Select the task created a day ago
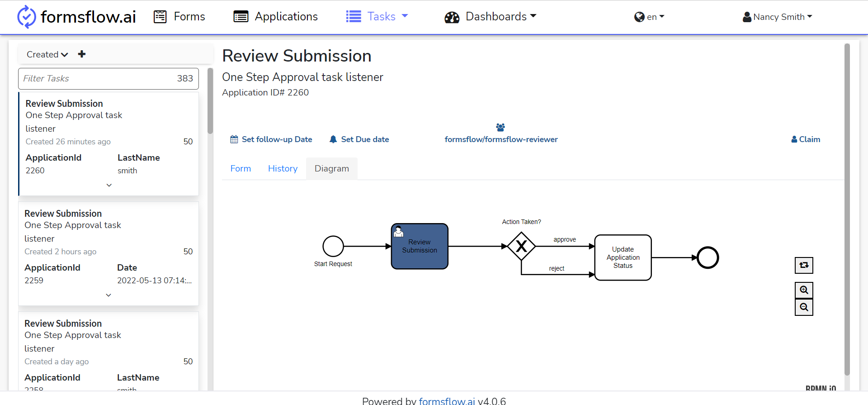The image size is (868, 405). click(108, 351)
